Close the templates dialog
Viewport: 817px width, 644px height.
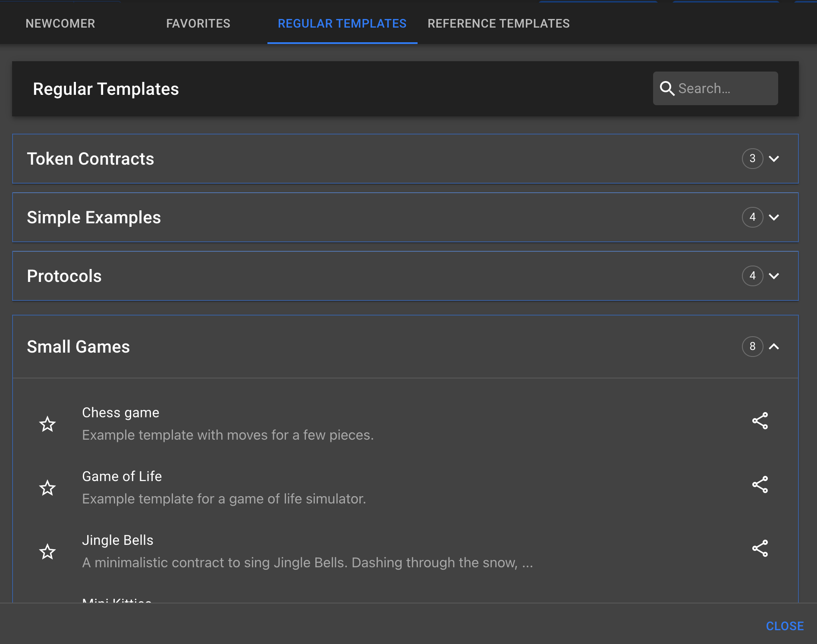(785, 626)
